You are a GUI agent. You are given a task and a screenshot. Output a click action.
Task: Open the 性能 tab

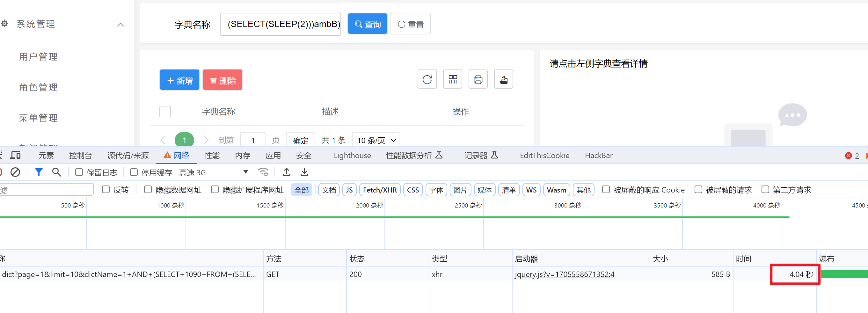coord(212,155)
